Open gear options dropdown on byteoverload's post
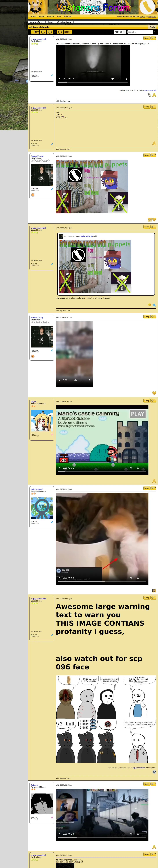 click(153, 488)
